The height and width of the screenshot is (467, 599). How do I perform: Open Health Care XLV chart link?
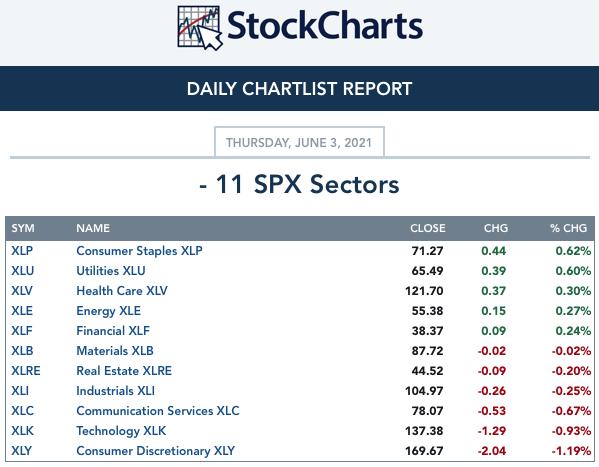click(x=122, y=290)
